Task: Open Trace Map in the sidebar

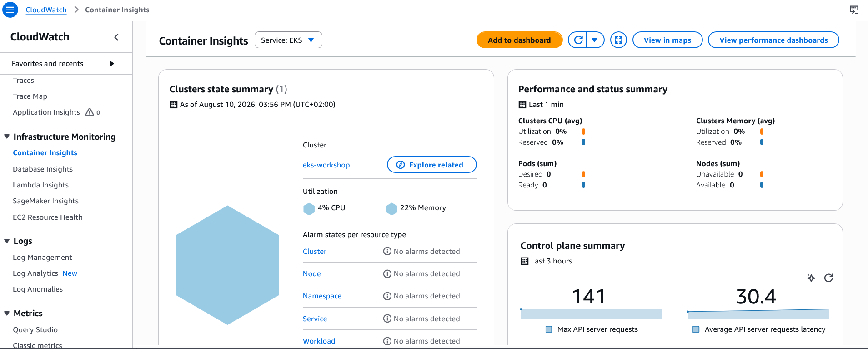Action: [30, 96]
